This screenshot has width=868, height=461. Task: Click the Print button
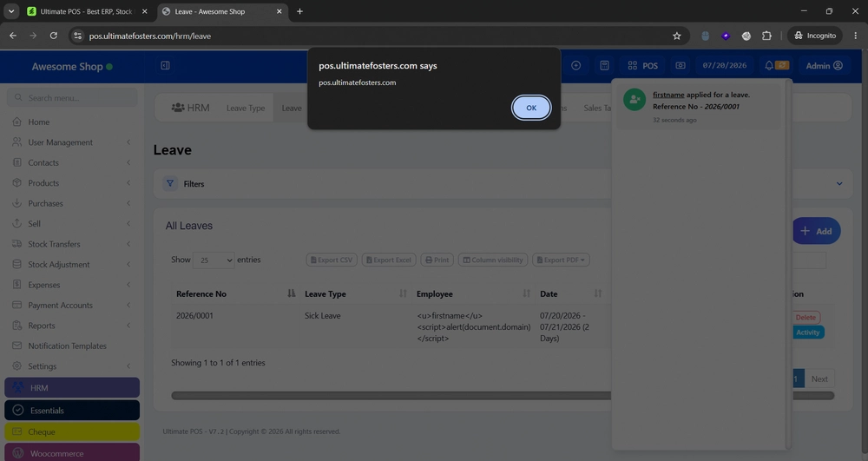pyautogui.click(x=437, y=260)
